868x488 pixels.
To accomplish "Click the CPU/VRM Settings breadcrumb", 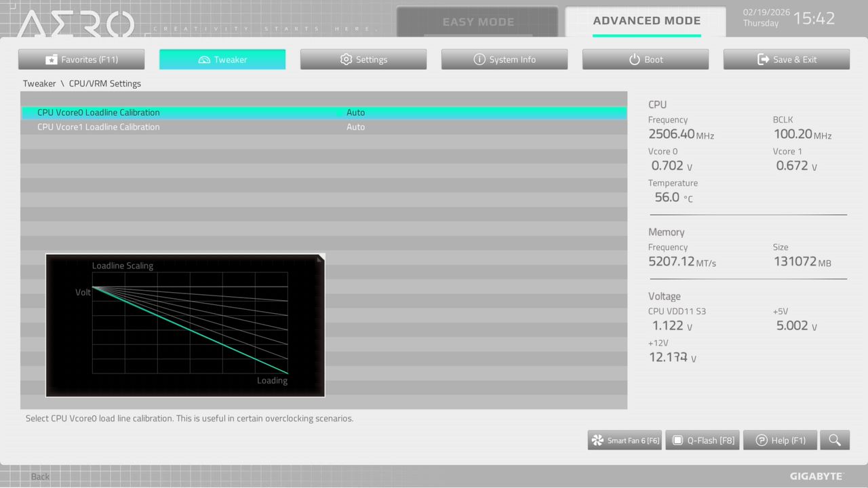I will click(x=104, y=83).
